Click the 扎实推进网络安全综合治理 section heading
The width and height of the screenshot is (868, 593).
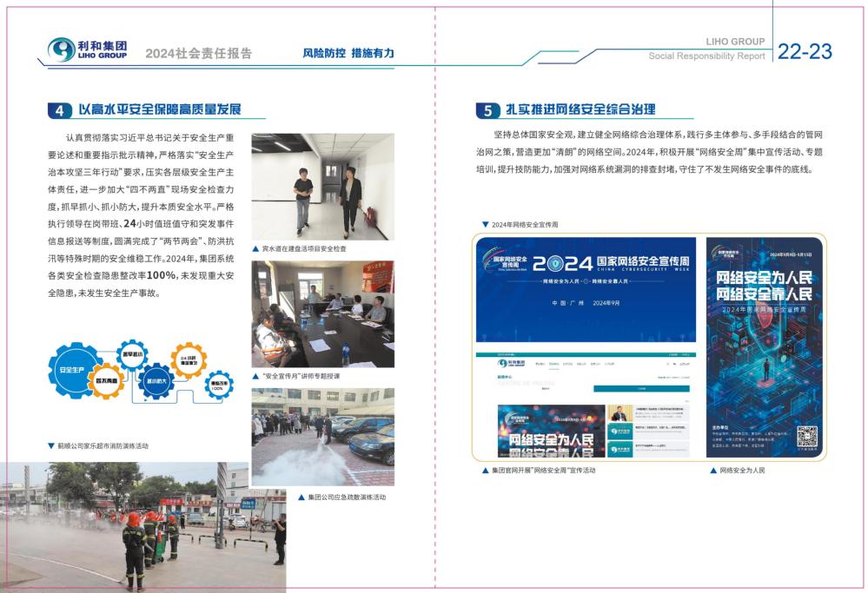coord(581,110)
